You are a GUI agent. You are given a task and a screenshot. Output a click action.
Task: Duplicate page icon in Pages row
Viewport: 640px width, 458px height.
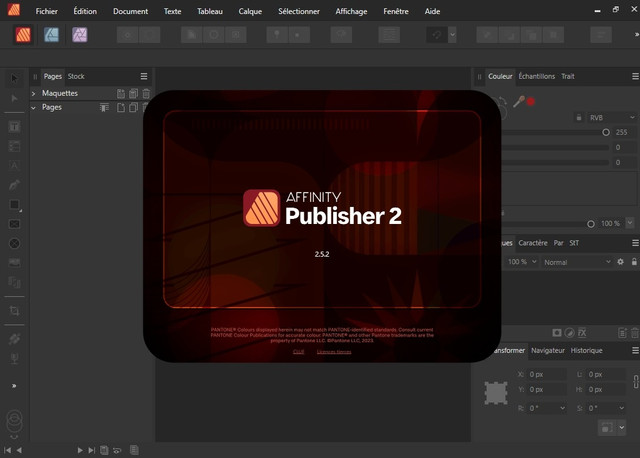point(133,108)
